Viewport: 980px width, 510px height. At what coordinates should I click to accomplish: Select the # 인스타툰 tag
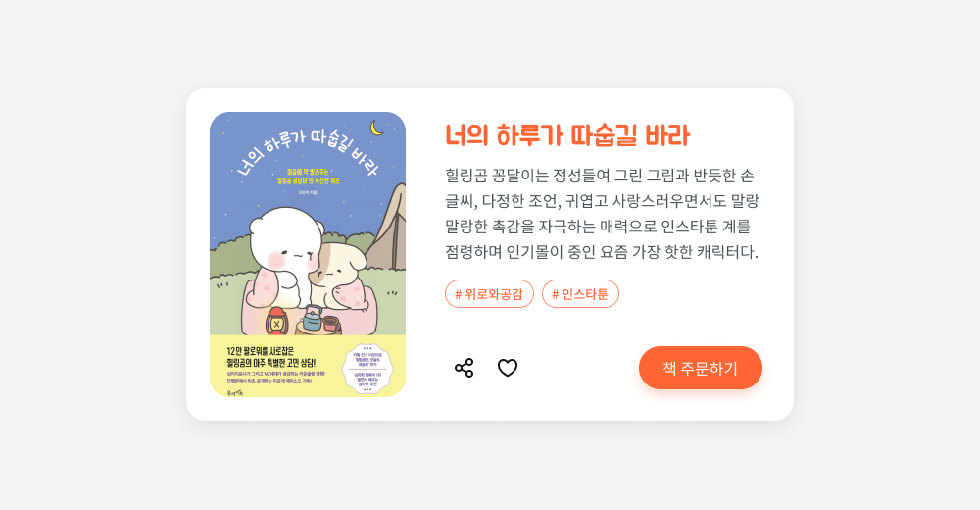coord(580,294)
